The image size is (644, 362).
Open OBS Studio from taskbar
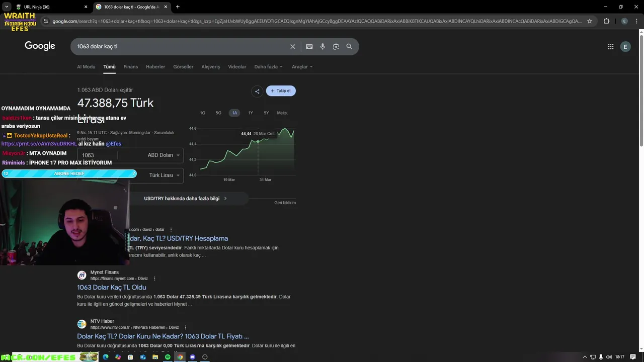click(205, 357)
